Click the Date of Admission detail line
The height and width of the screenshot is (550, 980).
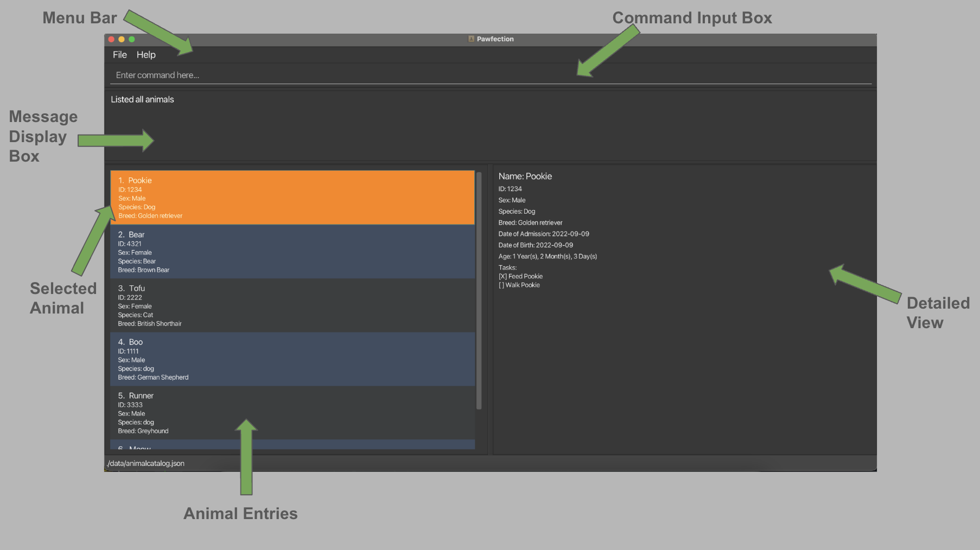click(x=543, y=234)
